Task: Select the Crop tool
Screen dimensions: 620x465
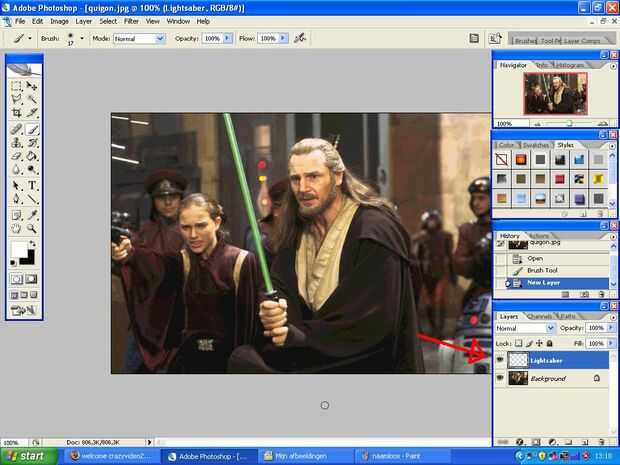Action: click(x=17, y=113)
